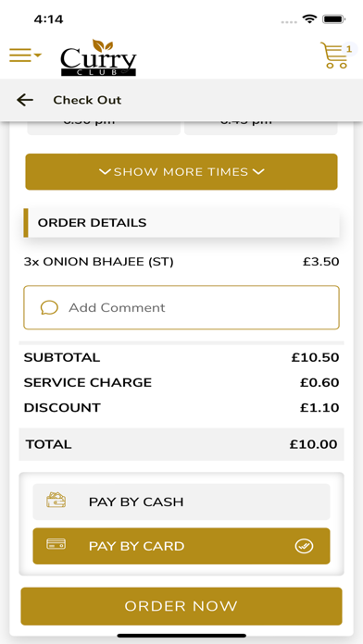The height and width of the screenshot is (644, 363).
Task: Tap the speech bubble comment icon
Action: [49, 307]
